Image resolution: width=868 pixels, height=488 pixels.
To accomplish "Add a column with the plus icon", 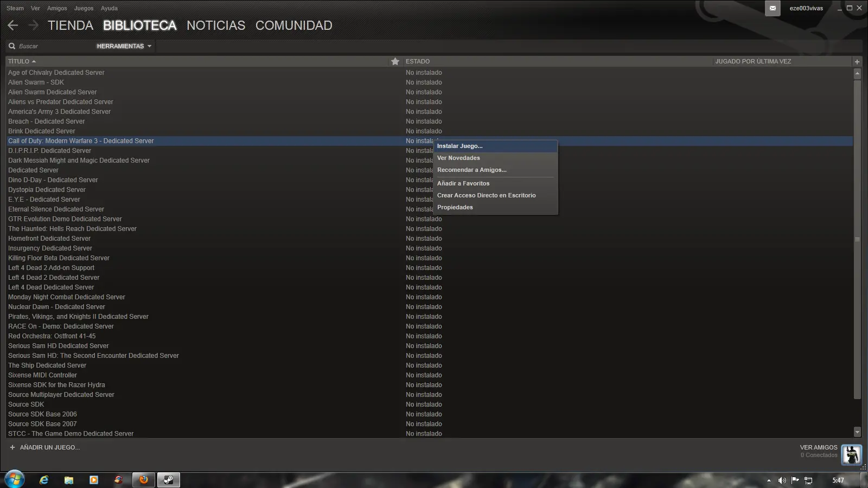I will (857, 62).
